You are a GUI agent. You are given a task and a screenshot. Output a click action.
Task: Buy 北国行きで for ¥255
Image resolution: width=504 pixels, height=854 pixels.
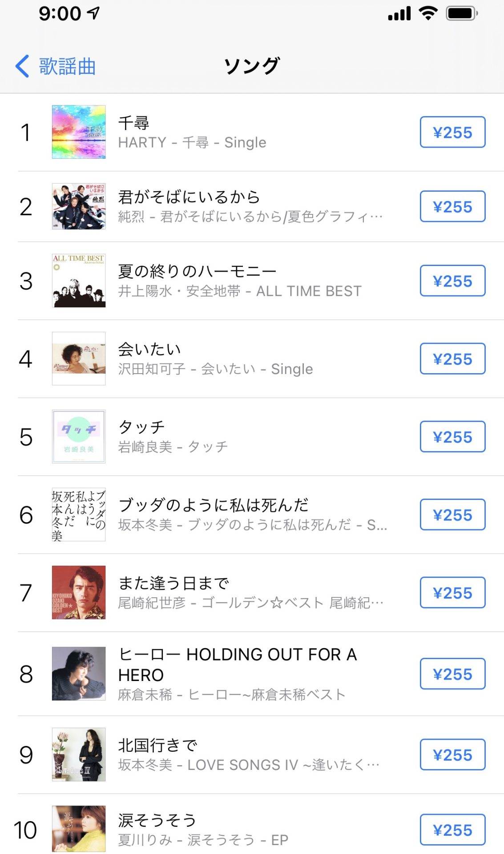(452, 754)
